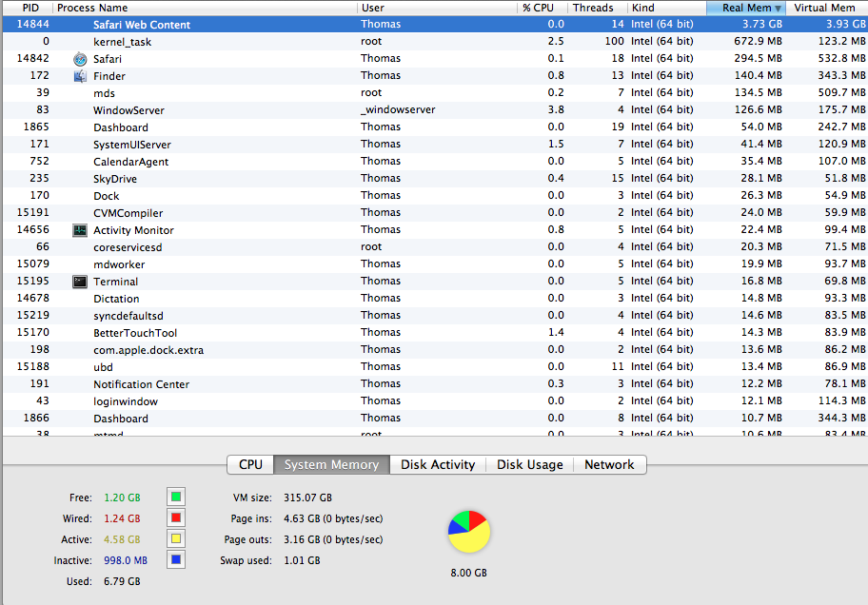The width and height of the screenshot is (868, 605).
Task: Sort by User column header
Action: (x=437, y=8)
